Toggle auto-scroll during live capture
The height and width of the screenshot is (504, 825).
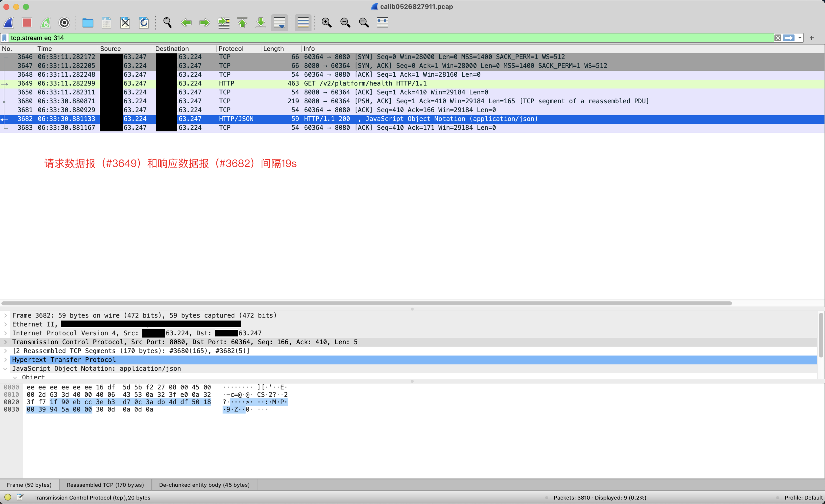click(279, 23)
